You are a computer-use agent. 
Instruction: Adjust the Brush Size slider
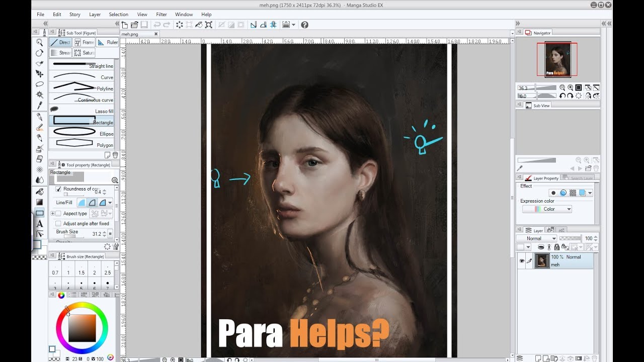point(73,237)
